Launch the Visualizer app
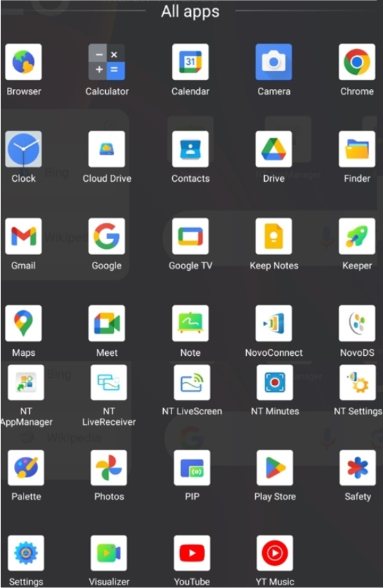 (109, 553)
